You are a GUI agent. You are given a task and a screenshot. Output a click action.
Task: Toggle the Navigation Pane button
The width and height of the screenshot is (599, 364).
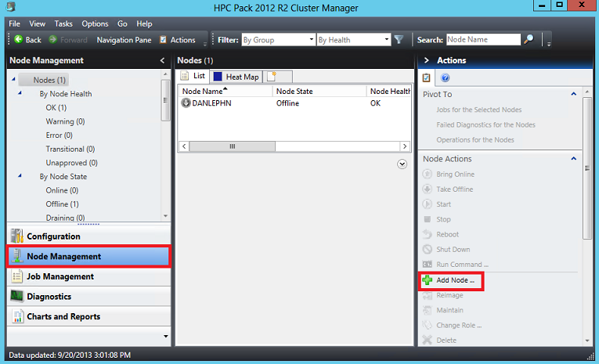coord(124,40)
